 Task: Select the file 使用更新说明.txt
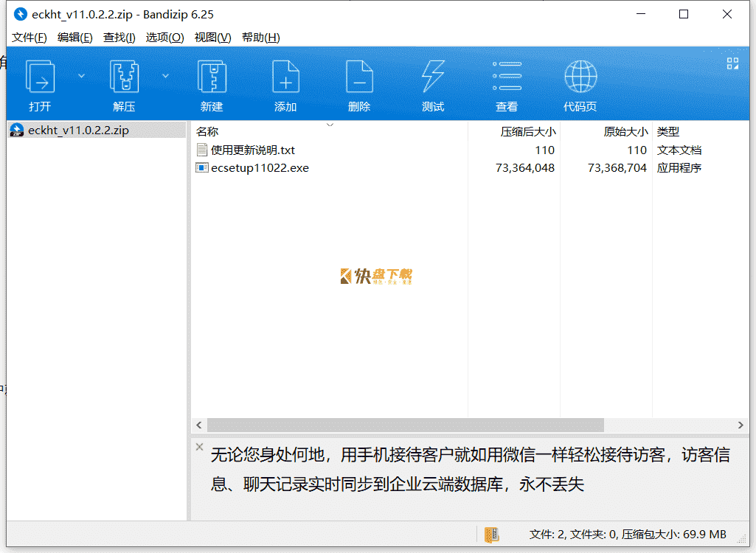253,150
